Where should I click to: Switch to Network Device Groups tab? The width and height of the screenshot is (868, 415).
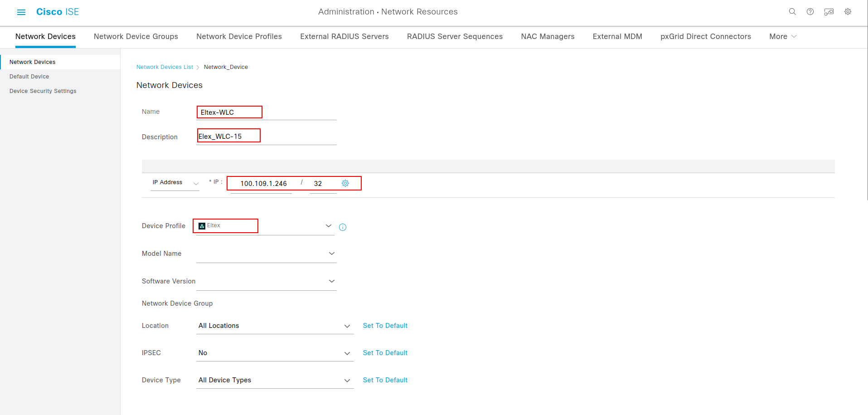pos(136,36)
